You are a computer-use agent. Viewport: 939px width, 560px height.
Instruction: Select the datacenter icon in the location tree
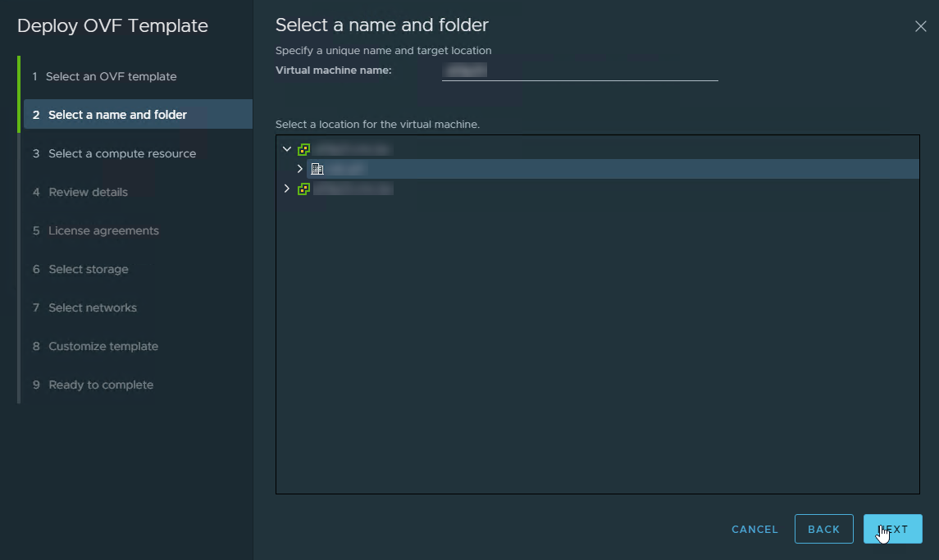point(317,169)
